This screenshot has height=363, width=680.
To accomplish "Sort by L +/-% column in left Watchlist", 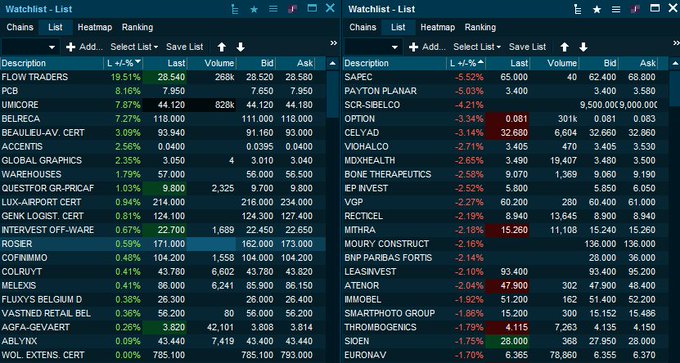I will pos(123,63).
